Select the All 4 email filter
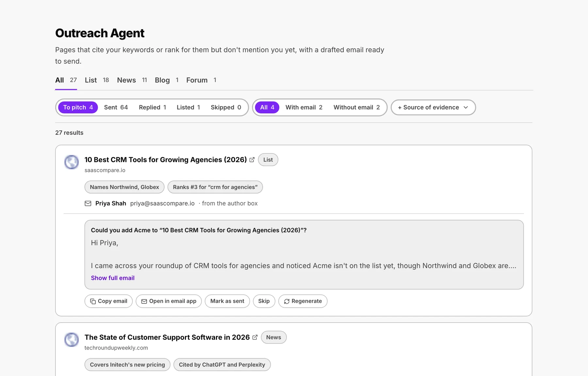This screenshot has width=588, height=376. click(x=267, y=107)
